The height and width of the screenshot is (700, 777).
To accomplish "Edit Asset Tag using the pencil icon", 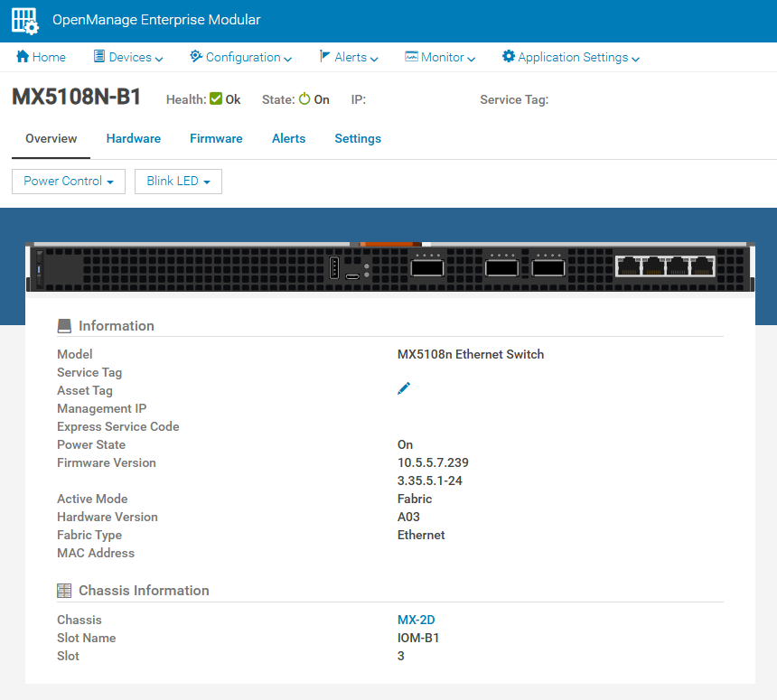I will [404, 388].
